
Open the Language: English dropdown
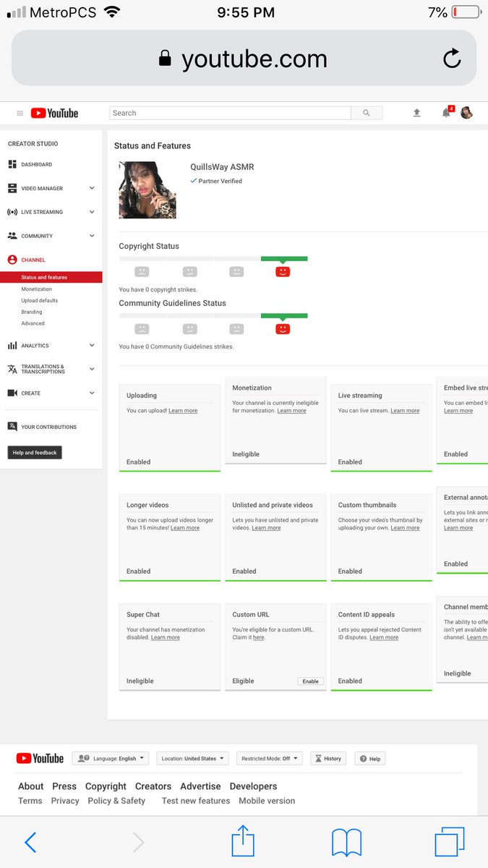pyautogui.click(x=111, y=759)
